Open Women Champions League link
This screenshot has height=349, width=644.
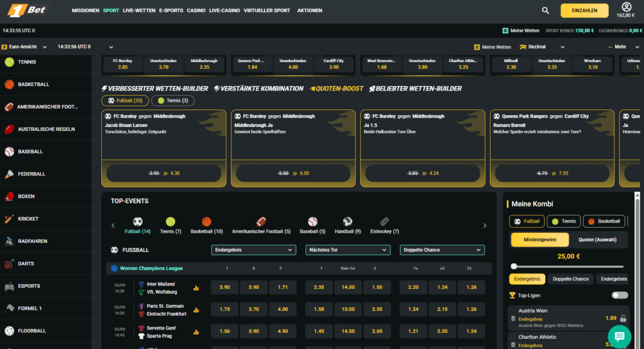[x=151, y=269]
